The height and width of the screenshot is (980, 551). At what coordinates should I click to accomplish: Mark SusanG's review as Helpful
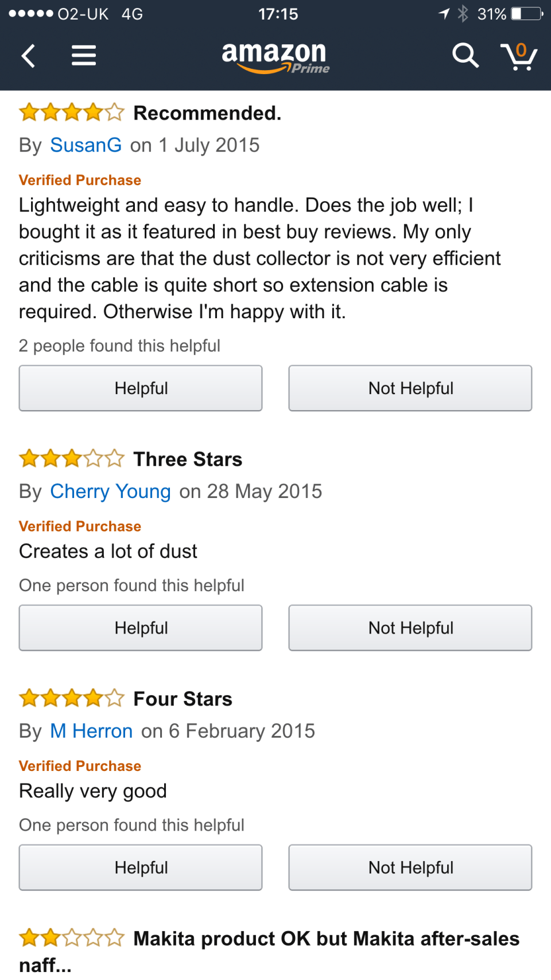(x=141, y=388)
